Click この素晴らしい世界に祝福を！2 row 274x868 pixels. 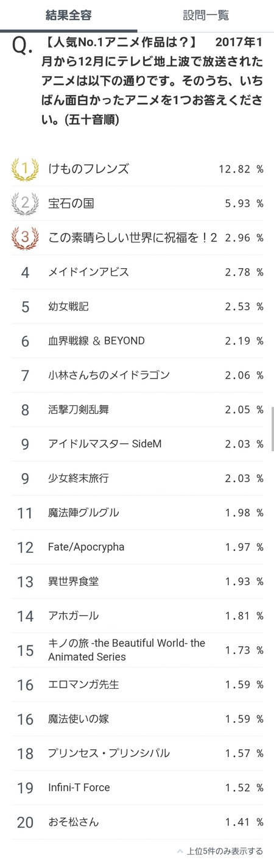pos(137,238)
